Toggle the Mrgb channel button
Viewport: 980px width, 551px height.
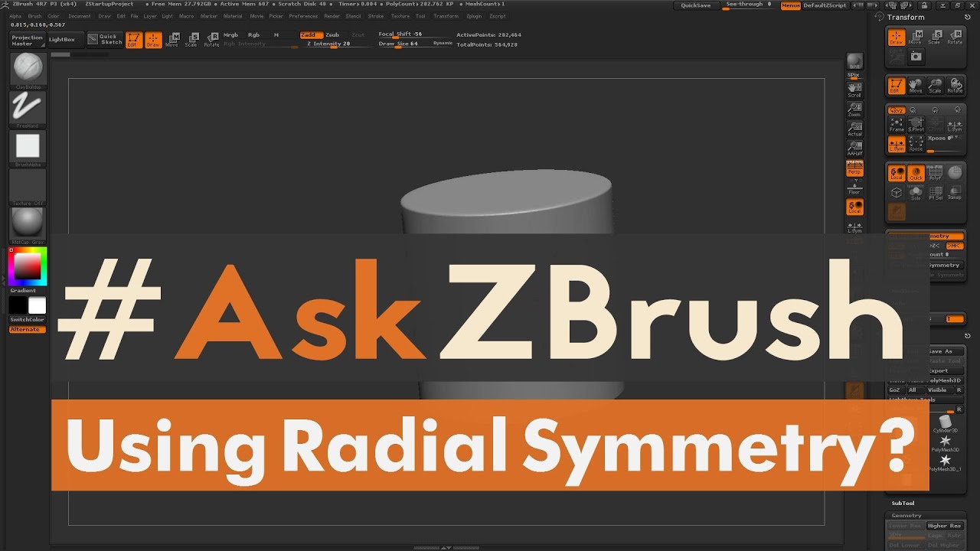230,35
